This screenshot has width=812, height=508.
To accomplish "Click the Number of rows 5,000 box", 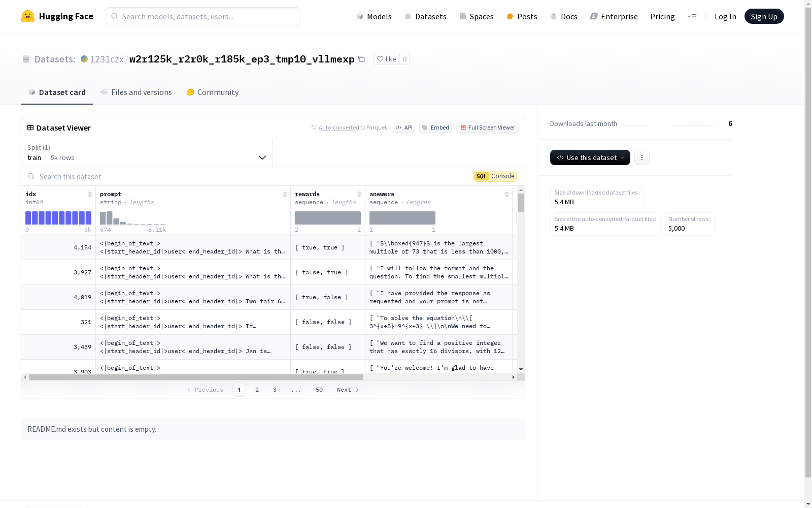I will [689, 224].
